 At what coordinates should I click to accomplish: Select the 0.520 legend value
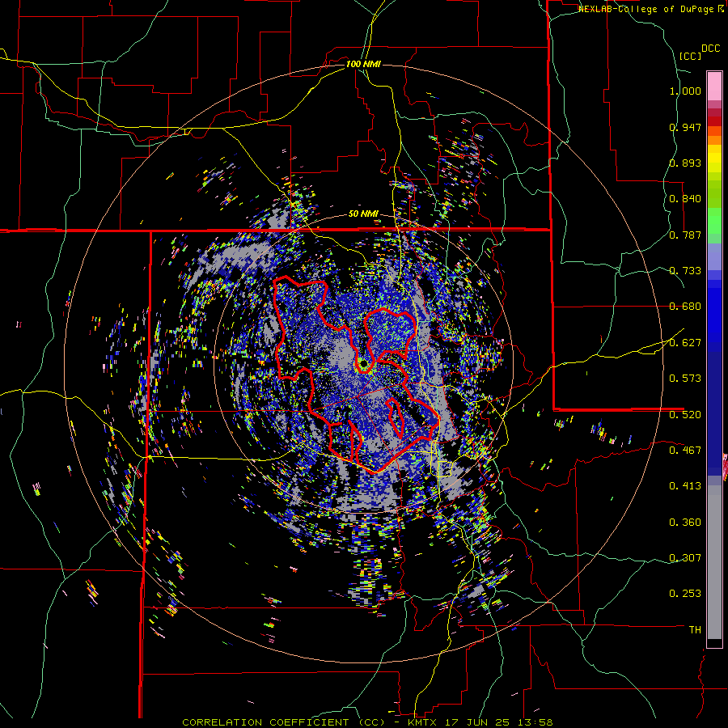[685, 415]
